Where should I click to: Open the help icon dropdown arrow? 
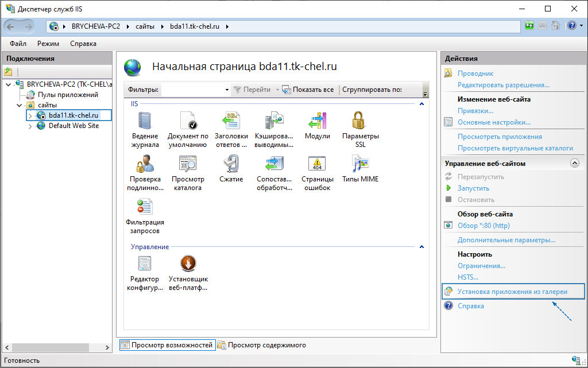581,25
